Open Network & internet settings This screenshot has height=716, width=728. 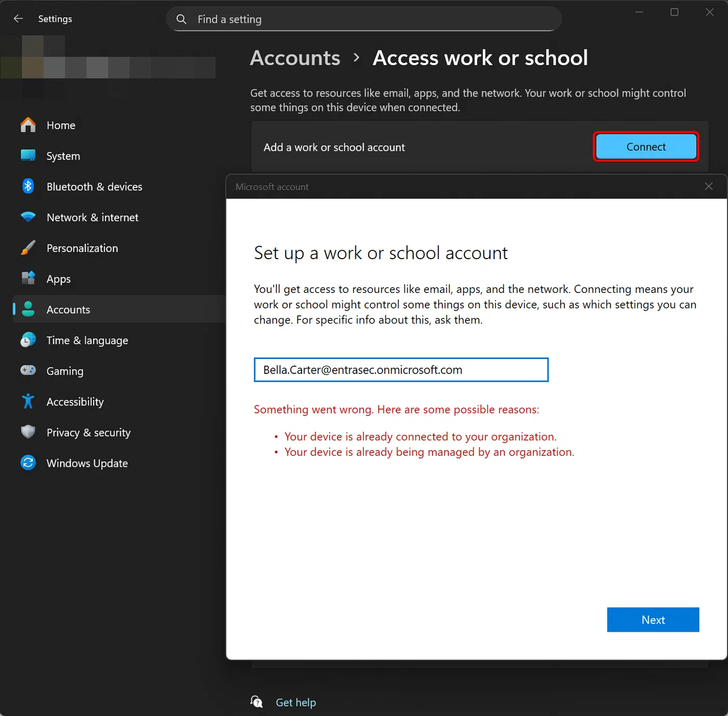coord(119,218)
